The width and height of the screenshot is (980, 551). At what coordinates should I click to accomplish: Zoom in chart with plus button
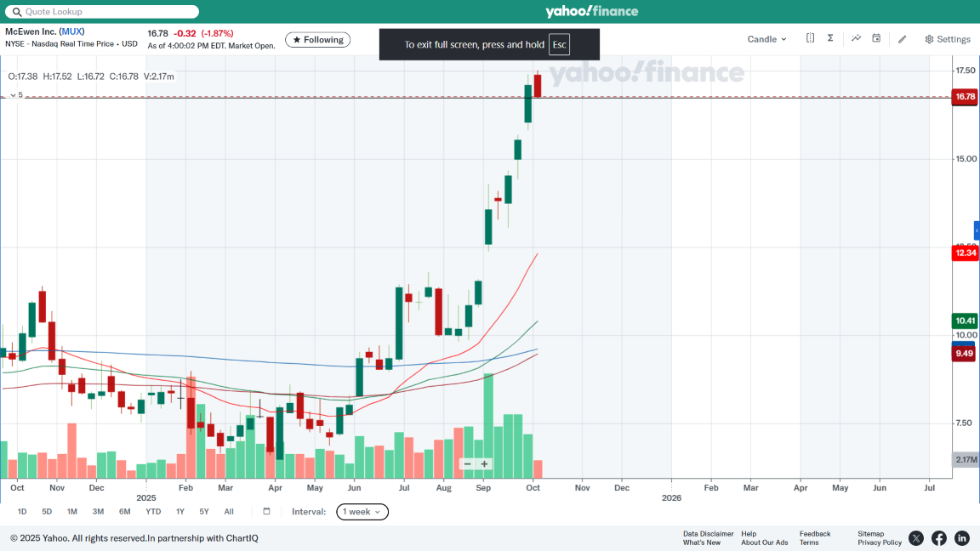click(x=484, y=463)
